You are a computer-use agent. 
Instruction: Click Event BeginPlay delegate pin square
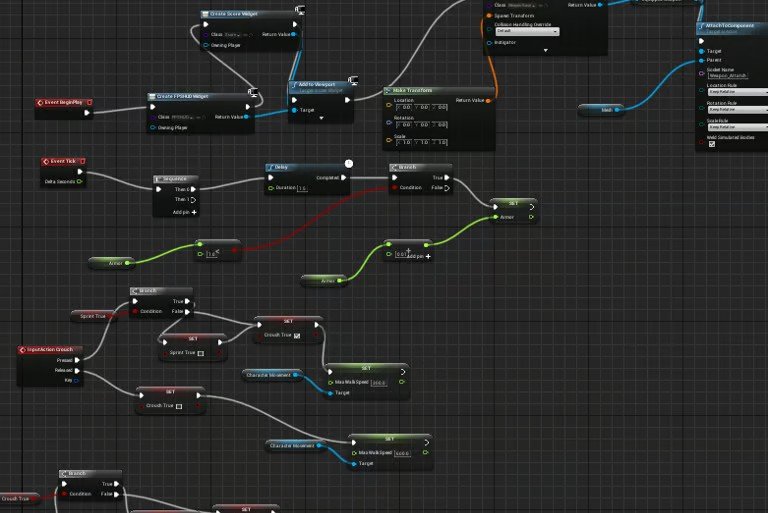[90, 102]
